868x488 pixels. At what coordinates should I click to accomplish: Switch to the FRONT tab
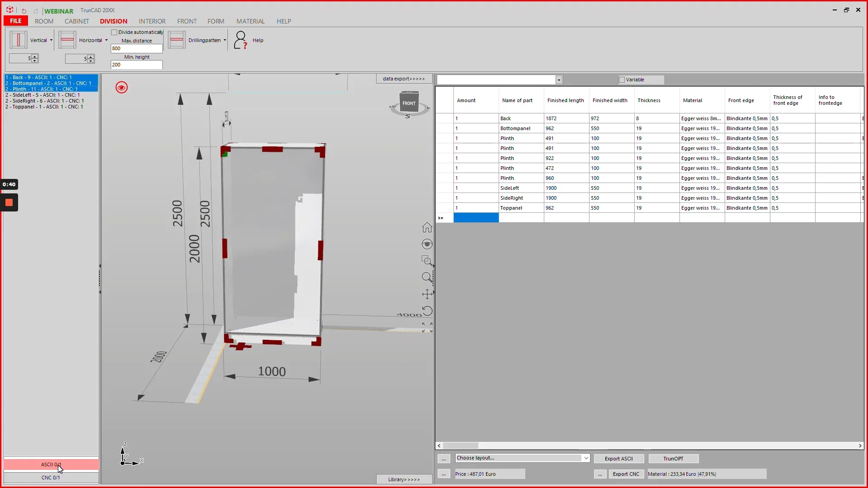pos(187,21)
